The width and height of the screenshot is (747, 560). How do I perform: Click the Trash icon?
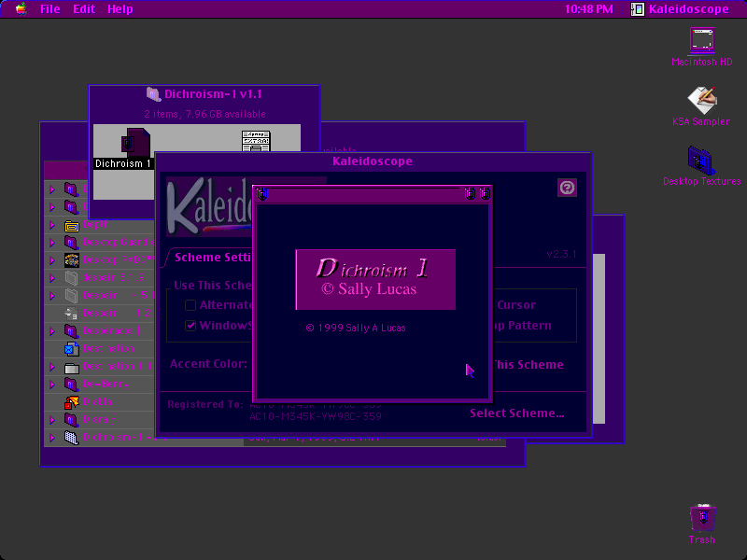coord(703,518)
